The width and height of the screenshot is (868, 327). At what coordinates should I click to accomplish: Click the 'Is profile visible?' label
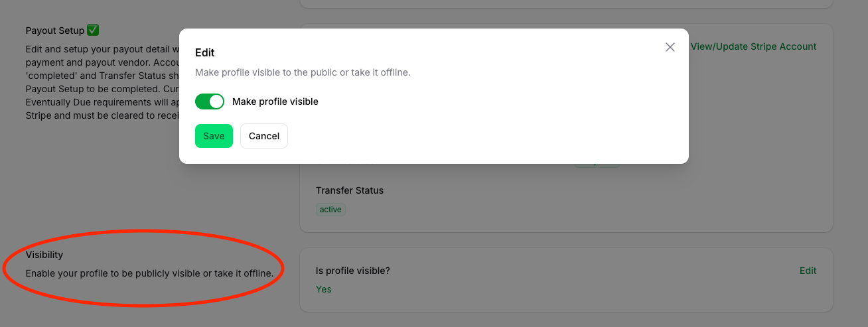(353, 271)
